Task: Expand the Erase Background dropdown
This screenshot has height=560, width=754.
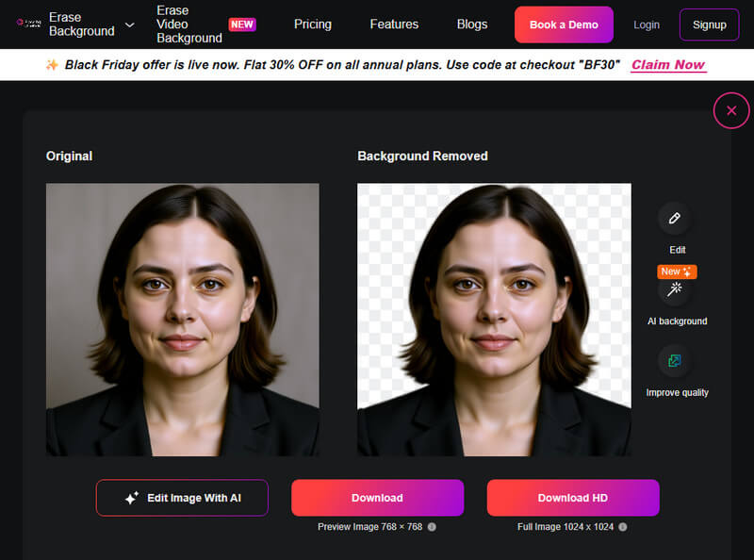Action: tap(131, 23)
